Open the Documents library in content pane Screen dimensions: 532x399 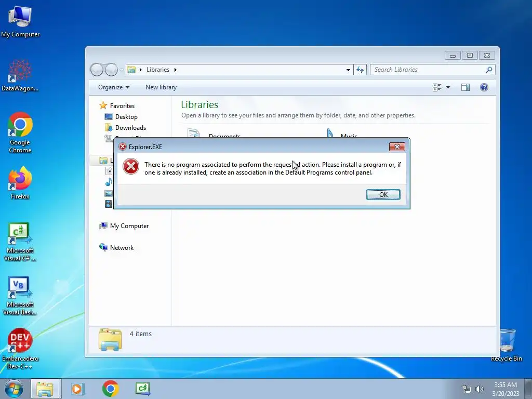[214, 134]
